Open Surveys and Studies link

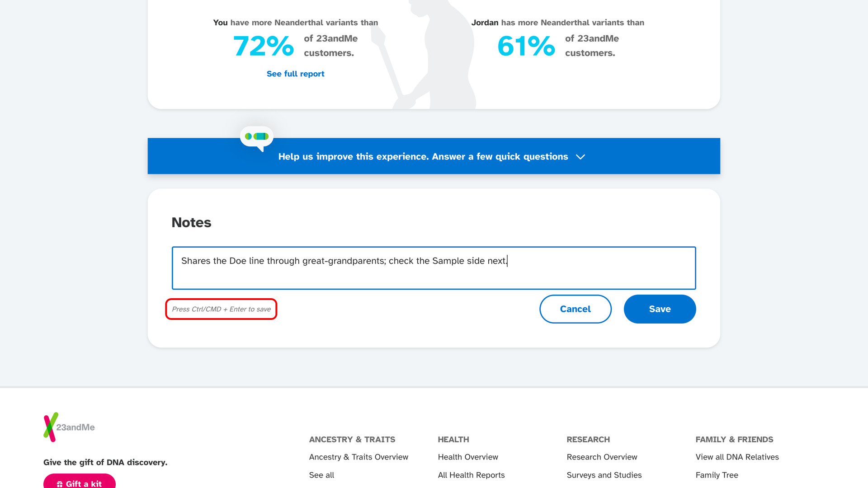(604, 475)
